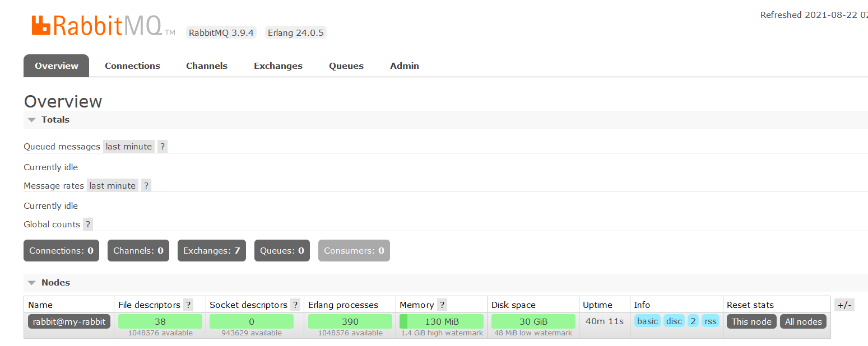The width and height of the screenshot is (868, 346).
Task: Show Socket descriptors help
Action: (295, 305)
